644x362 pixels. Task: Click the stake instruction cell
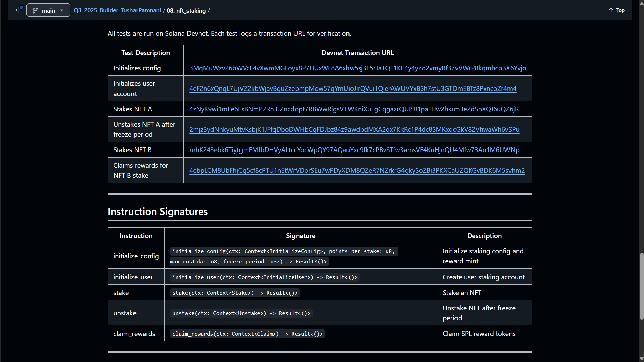[x=136, y=293]
